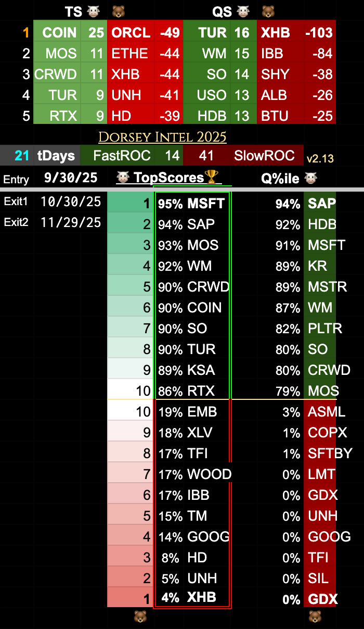The image size is (364, 629).
Task: Click the tDays label
Action: pos(56,155)
